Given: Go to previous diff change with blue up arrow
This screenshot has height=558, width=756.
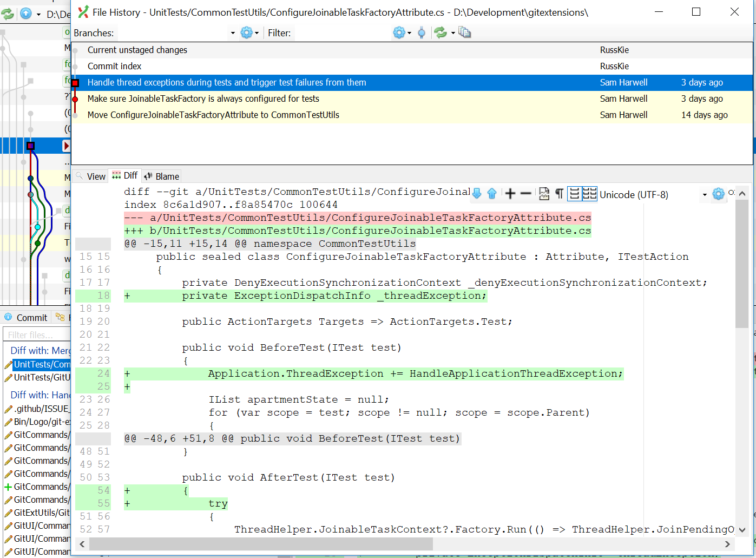Looking at the screenshot, I should (x=492, y=194).
